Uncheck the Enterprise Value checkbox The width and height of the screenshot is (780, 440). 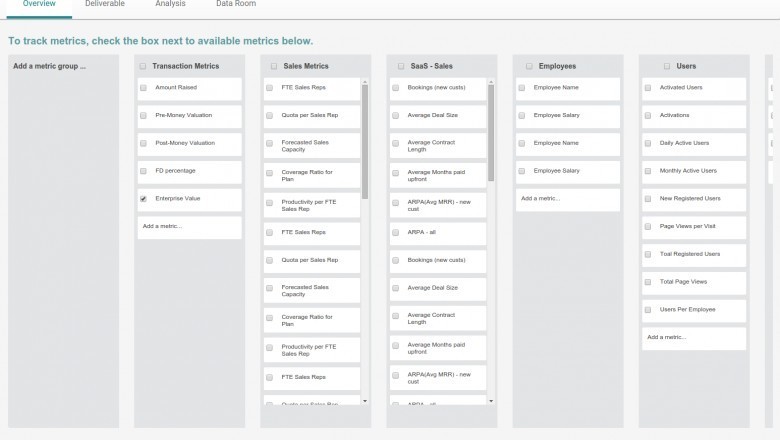tap(143, 199)
